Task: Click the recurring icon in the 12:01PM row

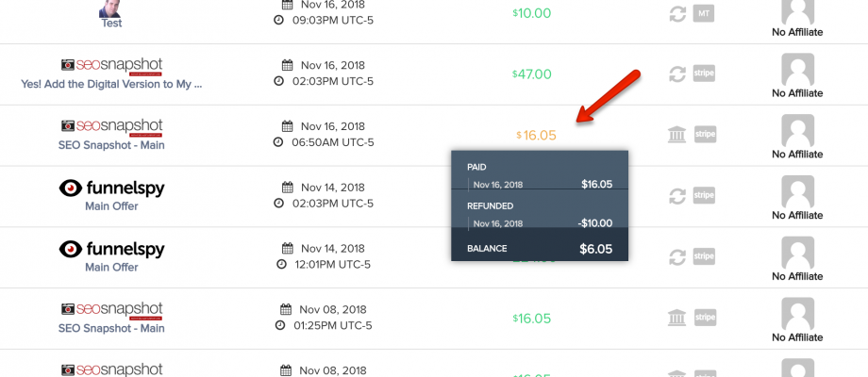Action: 676,256
